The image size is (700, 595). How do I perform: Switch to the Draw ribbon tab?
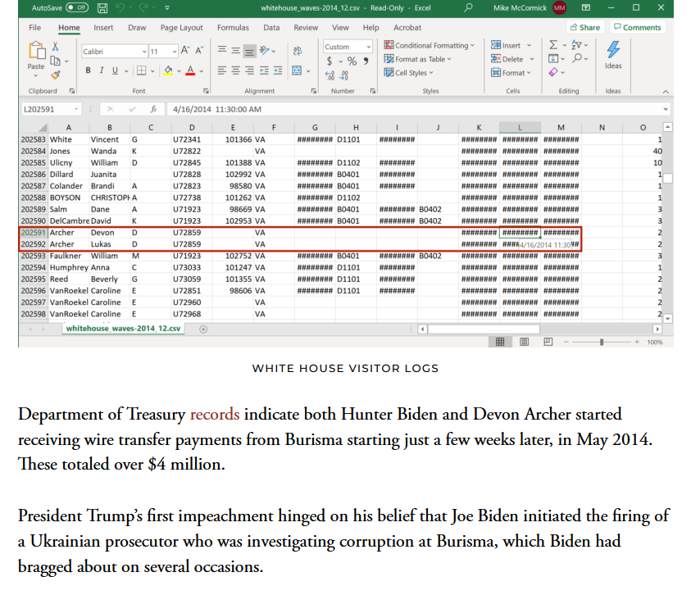[x=137, y=28]
